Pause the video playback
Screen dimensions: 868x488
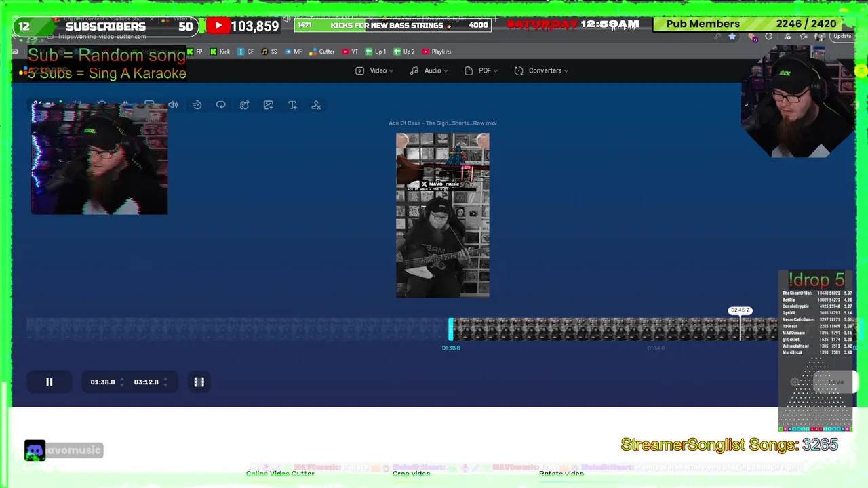(x=49, y=382)
